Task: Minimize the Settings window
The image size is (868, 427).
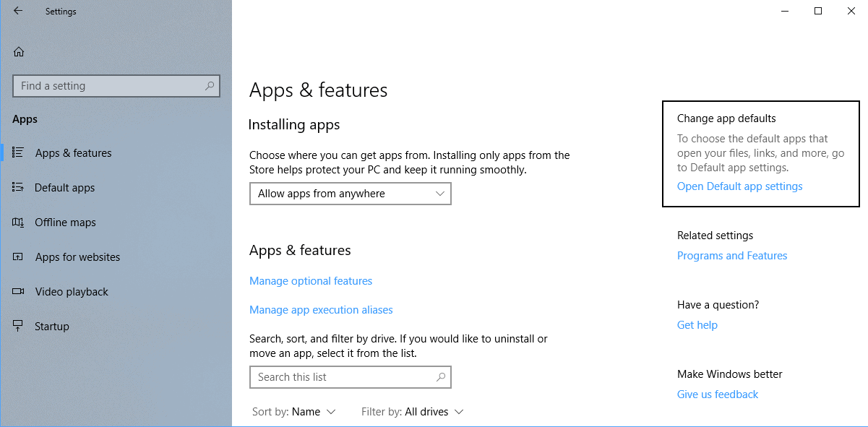Action: (x=785, y=11)
